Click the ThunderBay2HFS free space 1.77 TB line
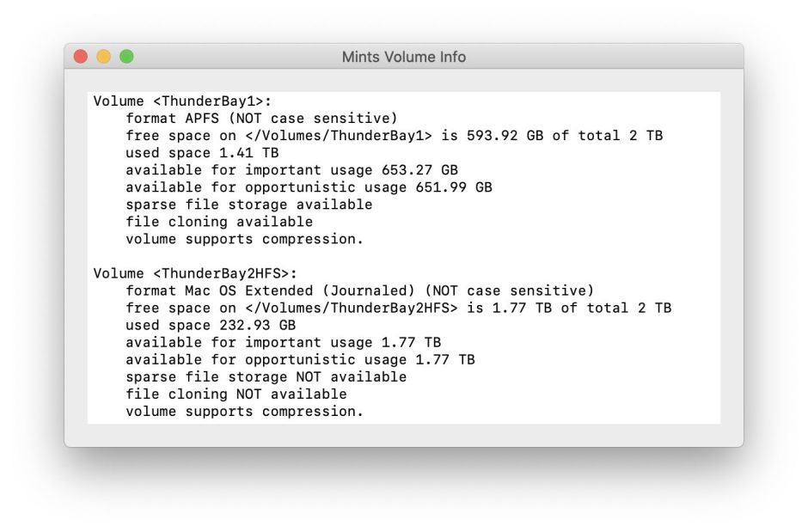 pyautogui.click(x=398, y=308)
